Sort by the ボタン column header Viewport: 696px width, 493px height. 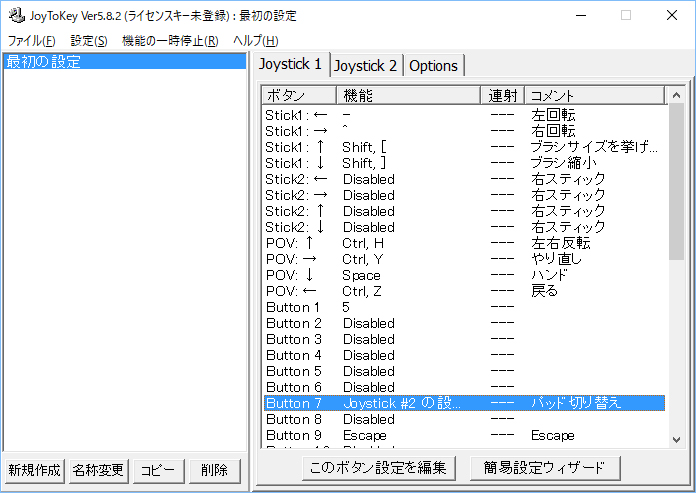(299, 95)
